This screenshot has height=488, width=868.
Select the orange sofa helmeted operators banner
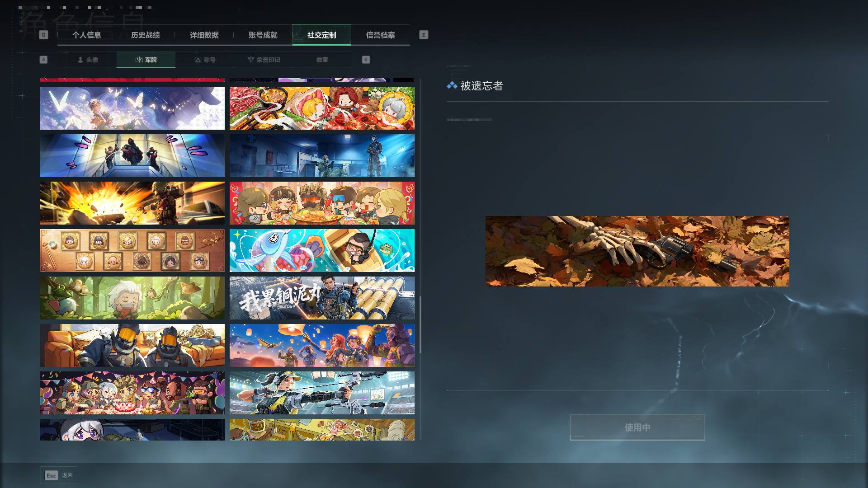click(132, 346)
